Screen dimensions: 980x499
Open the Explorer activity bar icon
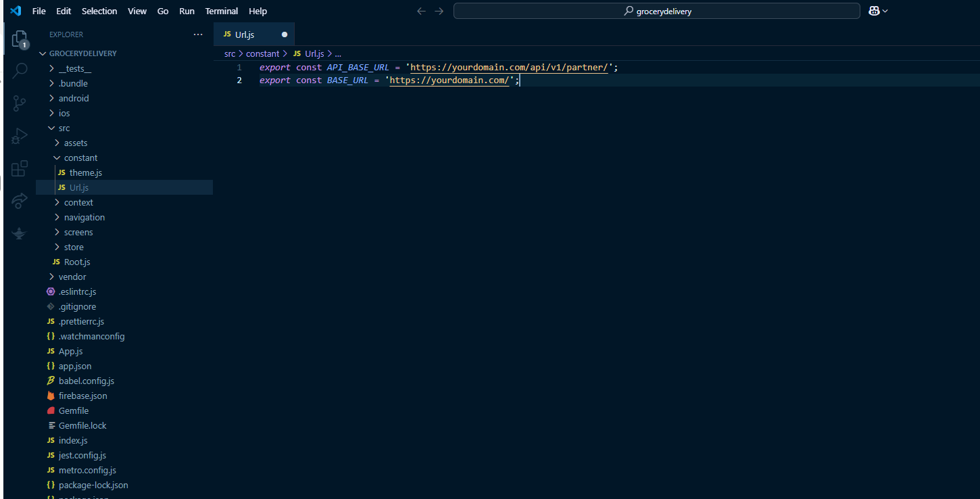click(20, 39)
